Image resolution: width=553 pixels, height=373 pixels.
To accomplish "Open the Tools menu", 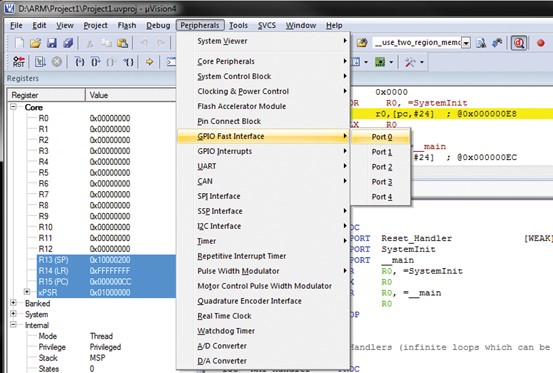I will [238, 25].
